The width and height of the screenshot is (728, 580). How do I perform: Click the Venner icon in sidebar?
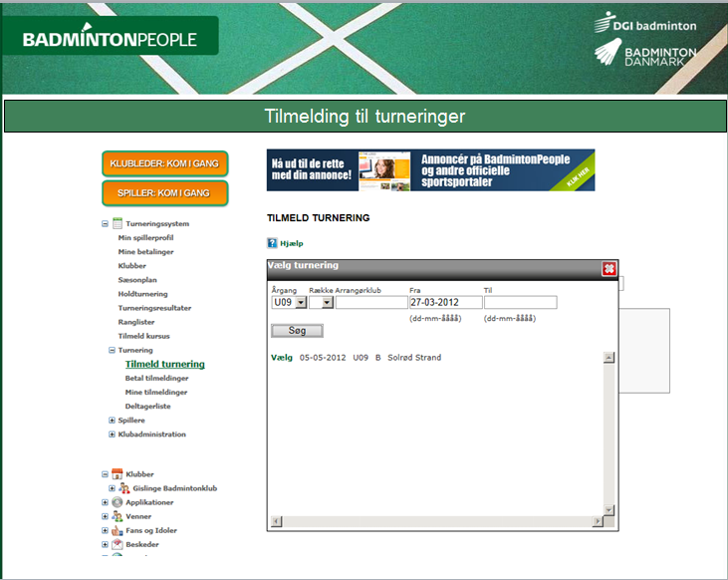118,516
